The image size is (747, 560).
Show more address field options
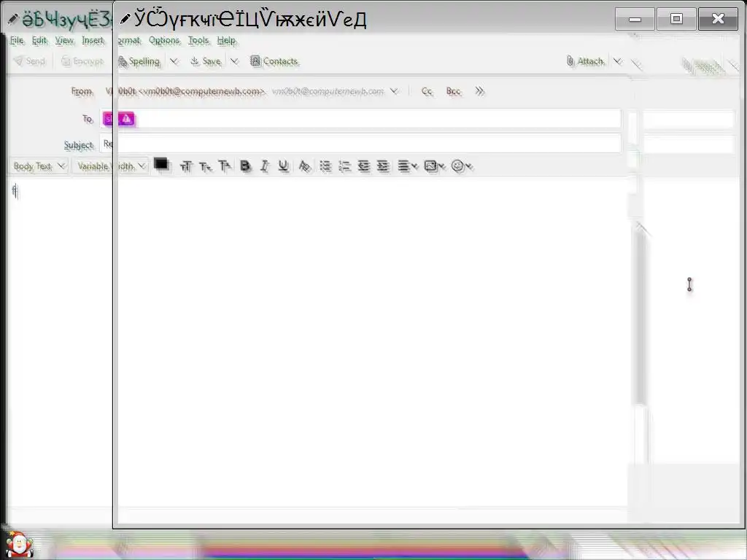[x=479, y=91]
